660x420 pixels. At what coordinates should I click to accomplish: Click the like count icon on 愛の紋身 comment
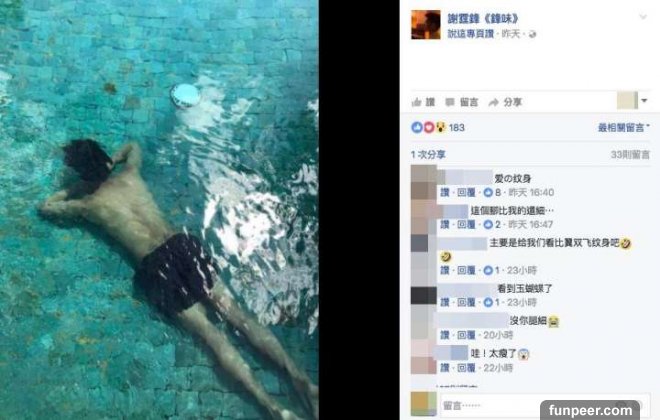(x=488, y=193)
